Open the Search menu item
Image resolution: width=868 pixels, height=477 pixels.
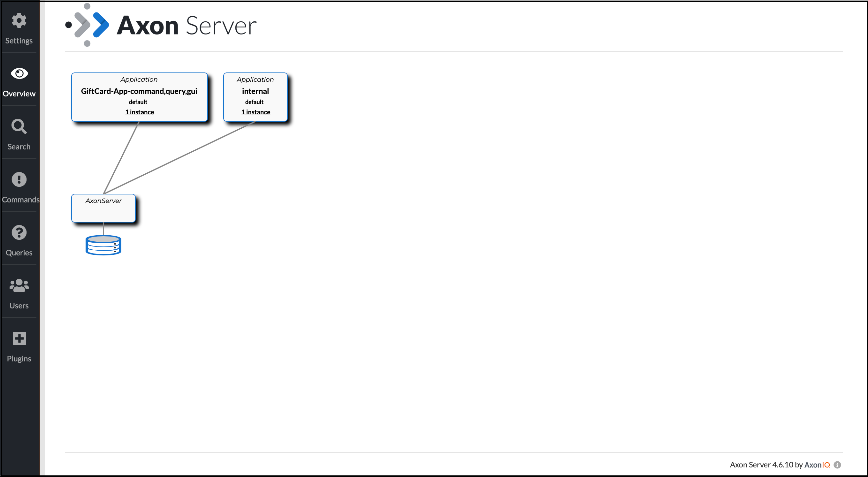(x=19, y=133)
